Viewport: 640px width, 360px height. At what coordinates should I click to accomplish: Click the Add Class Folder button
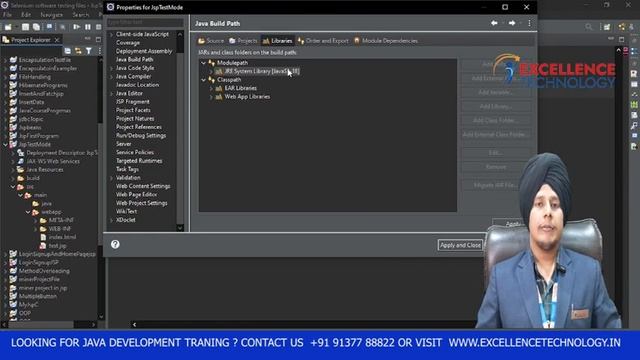pos(496,120)
